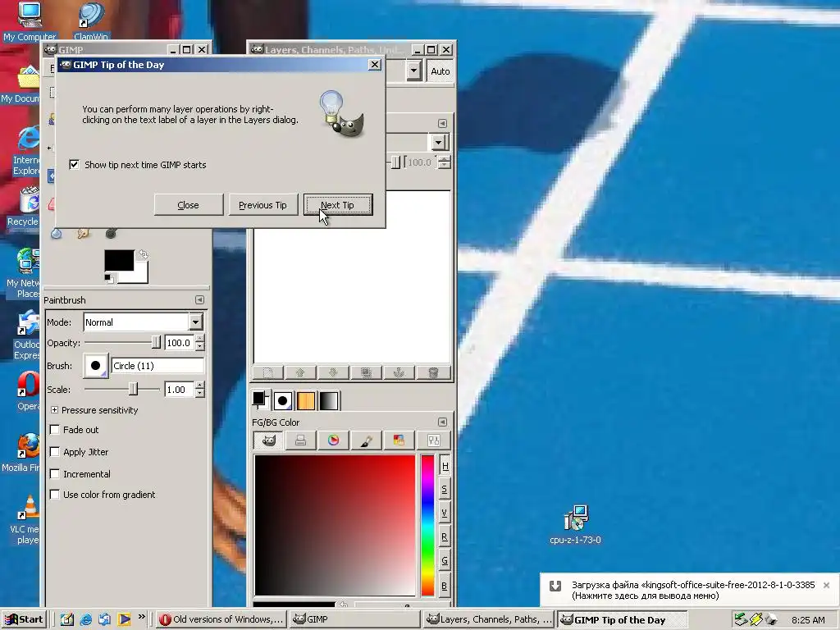This screenshot has height=630, width=840.
Task: Click the ClamWin desktop shortcut
Action: pos(90,21)
